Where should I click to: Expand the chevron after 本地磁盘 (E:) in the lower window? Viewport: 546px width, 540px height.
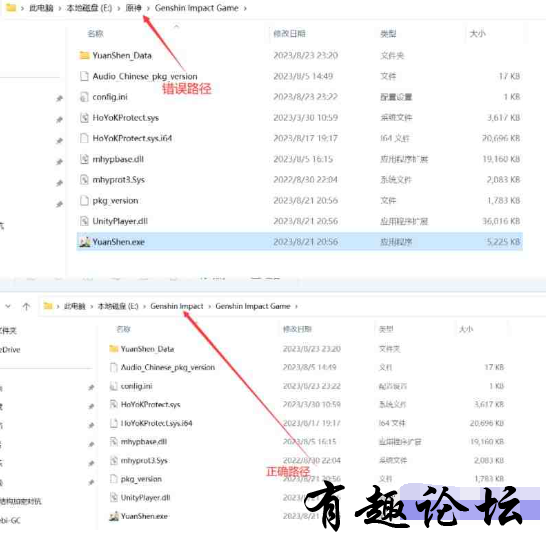pyautogui.click(x=144, y=306)
